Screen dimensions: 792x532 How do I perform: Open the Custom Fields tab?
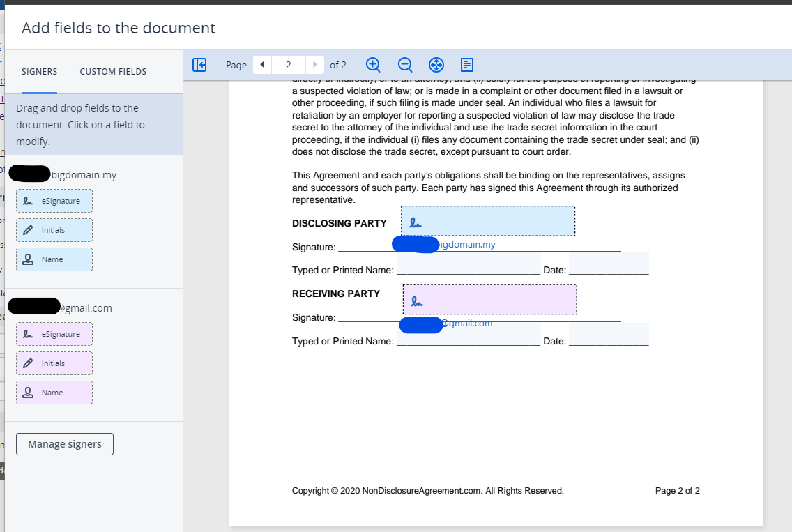click(x=113, y=71)
